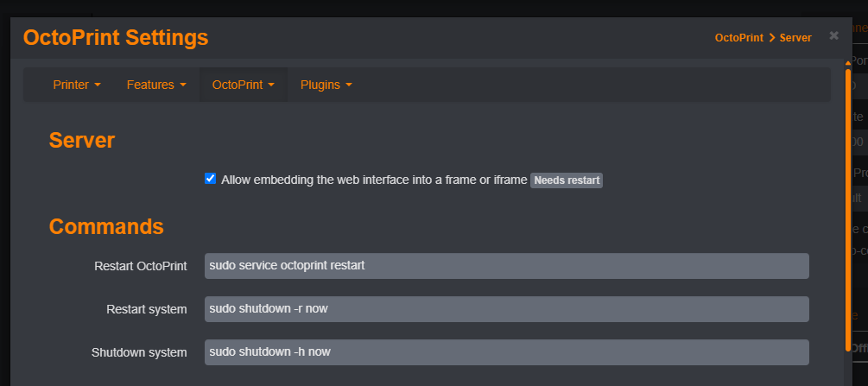Open the Printer dropdown menu
The image size is (868, 386).
77,85
